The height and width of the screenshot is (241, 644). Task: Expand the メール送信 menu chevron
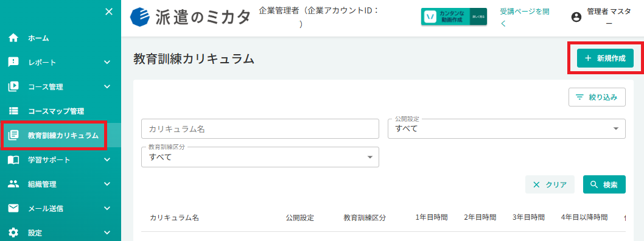[x=107, y=208]
